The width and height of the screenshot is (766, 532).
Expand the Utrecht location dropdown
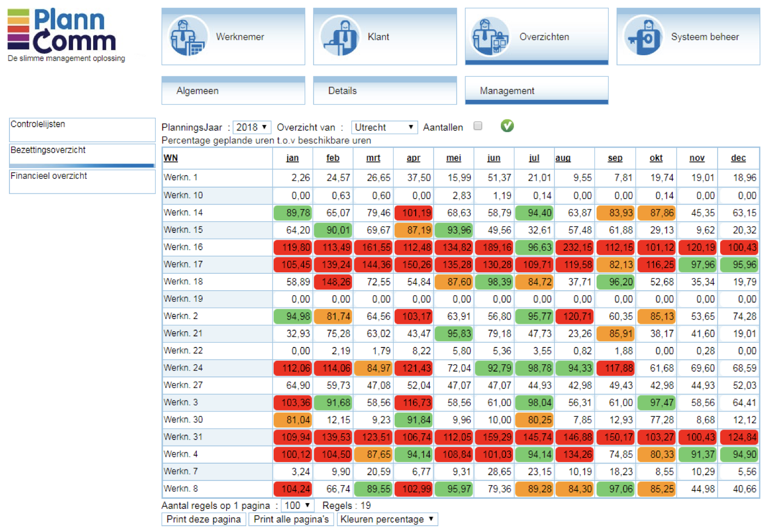click(384, 127)
